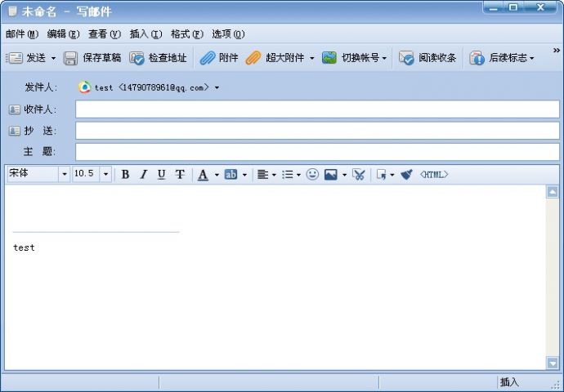Switch to HTML source view link
Image resolution: width=564 pixels, height=392 pixels.
434,175
